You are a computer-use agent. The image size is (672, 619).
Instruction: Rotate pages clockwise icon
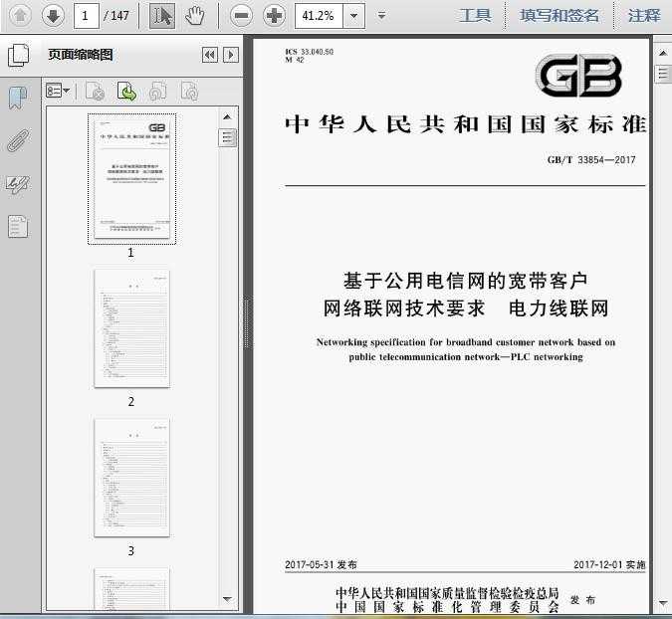coord(189,92)
